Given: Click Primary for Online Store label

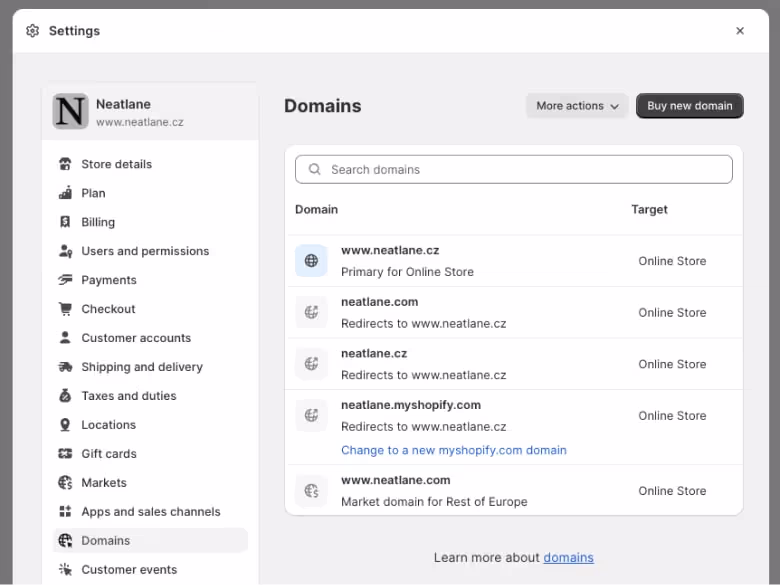Looking at the screenshot, I should pos(407,272).
